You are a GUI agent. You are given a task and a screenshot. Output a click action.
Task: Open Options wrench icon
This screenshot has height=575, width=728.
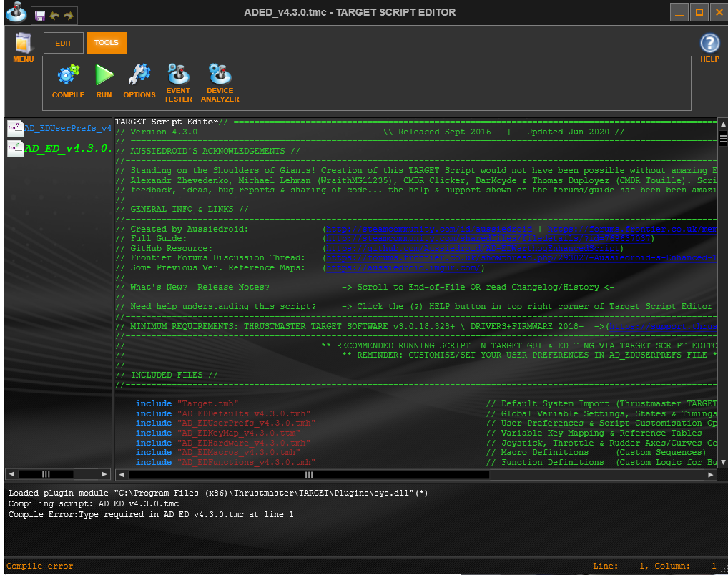point(139,75)
